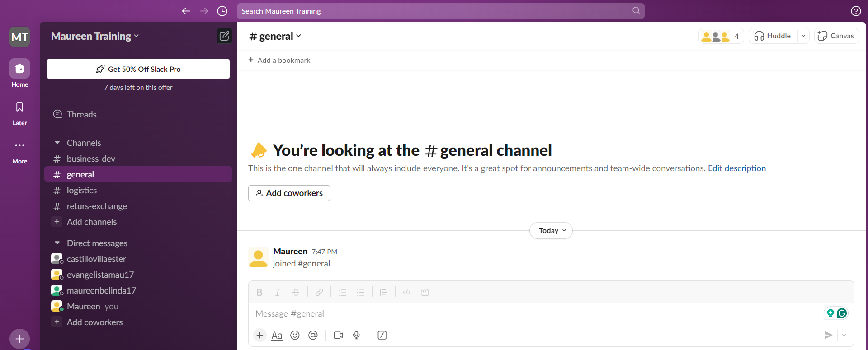Click Get 50% Off Slack Pro
Screen dimensions: 868x350
click(138, 69)
